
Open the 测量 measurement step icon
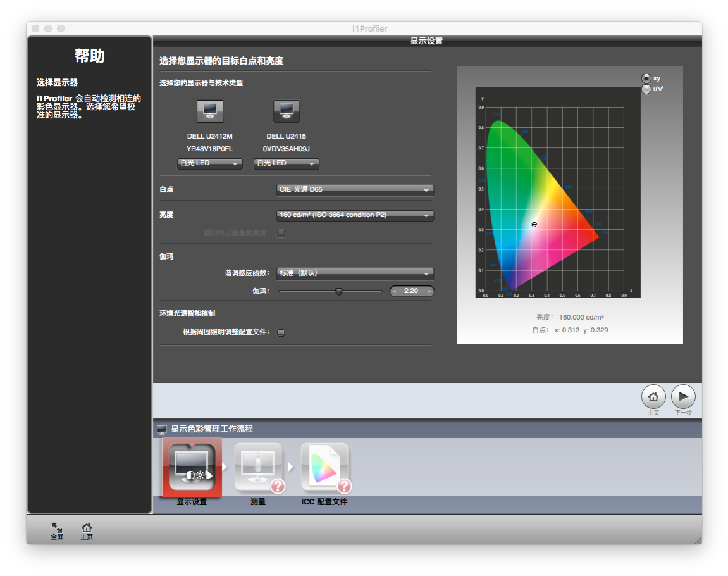(x=258, y=466)
